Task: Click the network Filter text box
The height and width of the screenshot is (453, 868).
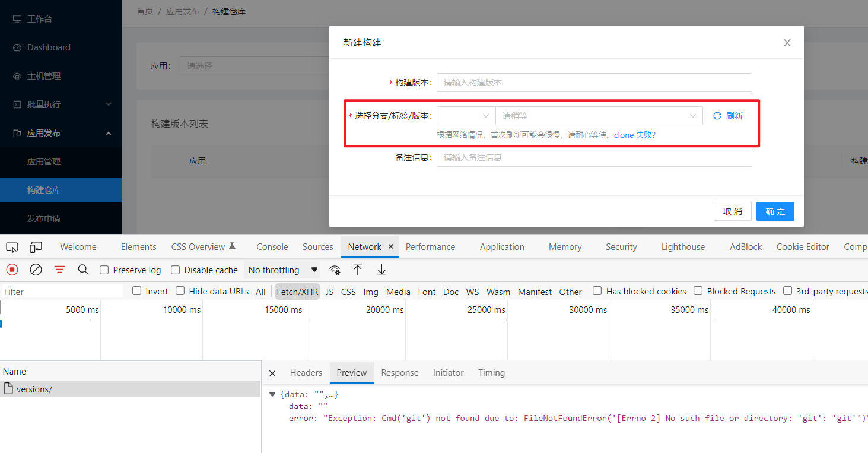Action: tap(62, 292)
